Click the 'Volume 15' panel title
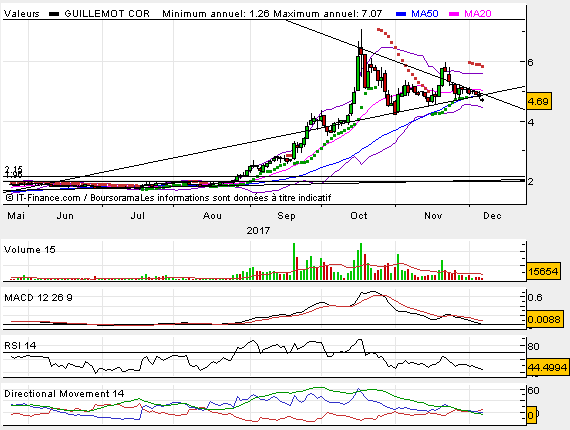Screen dimensions: 570x430 29,250
